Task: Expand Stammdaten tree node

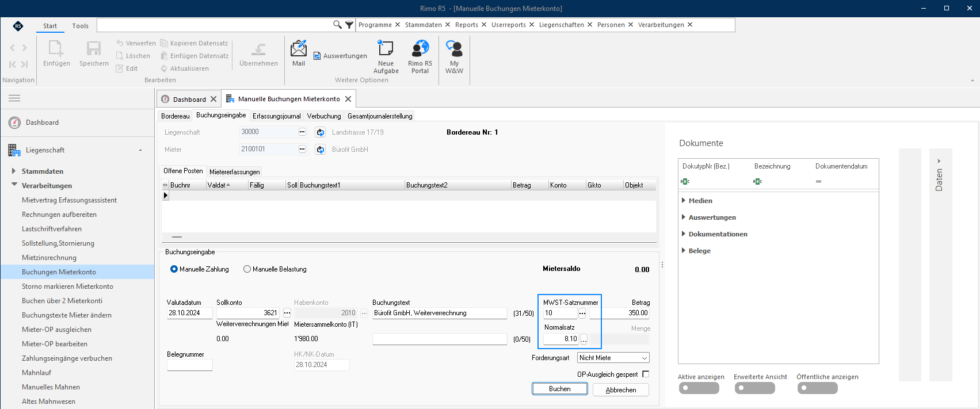Action: click(x=14, y=171)
